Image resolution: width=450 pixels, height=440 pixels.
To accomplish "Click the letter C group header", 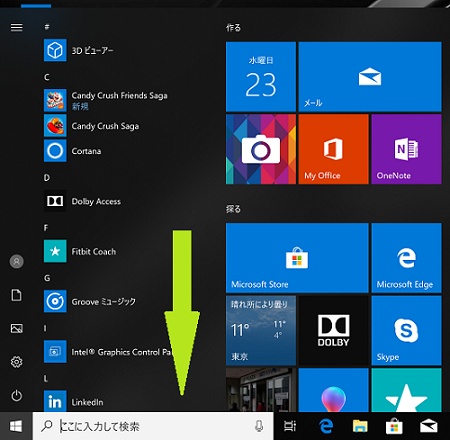I will (x=47, y=77).
